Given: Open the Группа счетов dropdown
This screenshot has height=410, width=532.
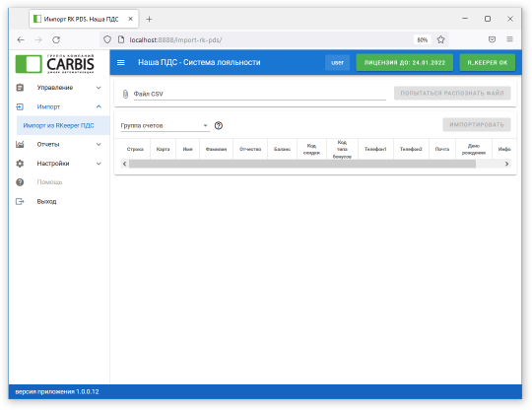Looking at the screenshot, I should (165, 125).
